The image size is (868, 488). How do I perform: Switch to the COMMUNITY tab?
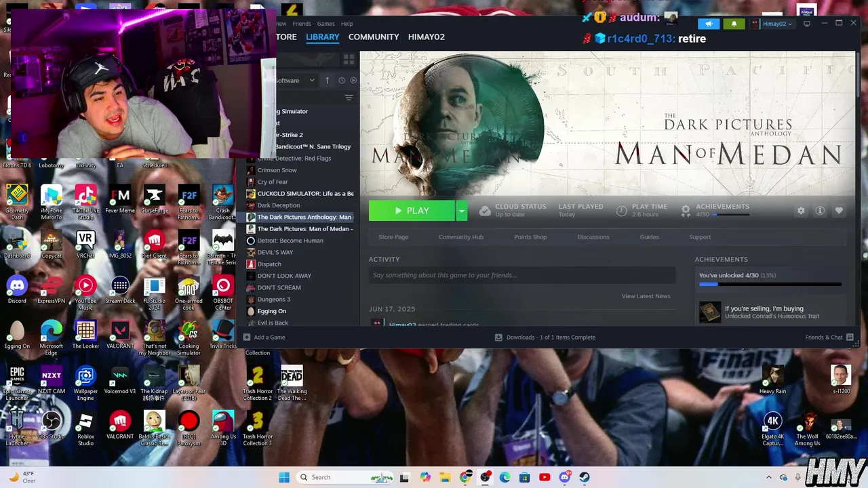(374, 37)
